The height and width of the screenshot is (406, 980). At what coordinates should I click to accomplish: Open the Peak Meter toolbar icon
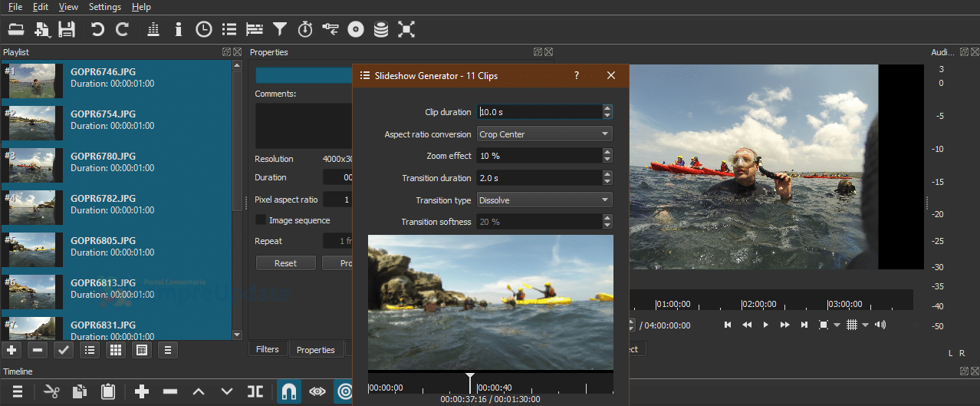tap(153, 29)
